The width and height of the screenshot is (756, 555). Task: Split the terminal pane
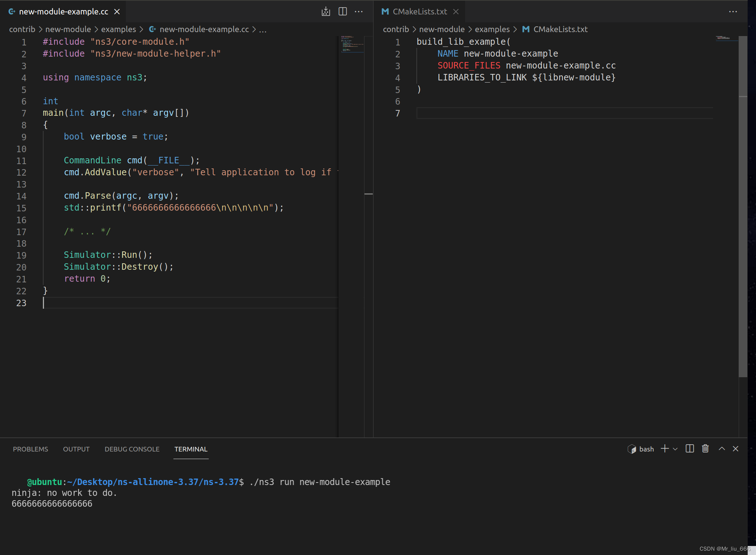tap(690, 449)
